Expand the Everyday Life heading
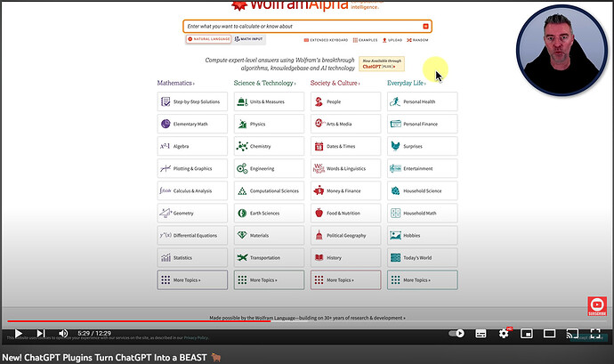The width and height of the screenshot is (614, 364). pos(406,83)
